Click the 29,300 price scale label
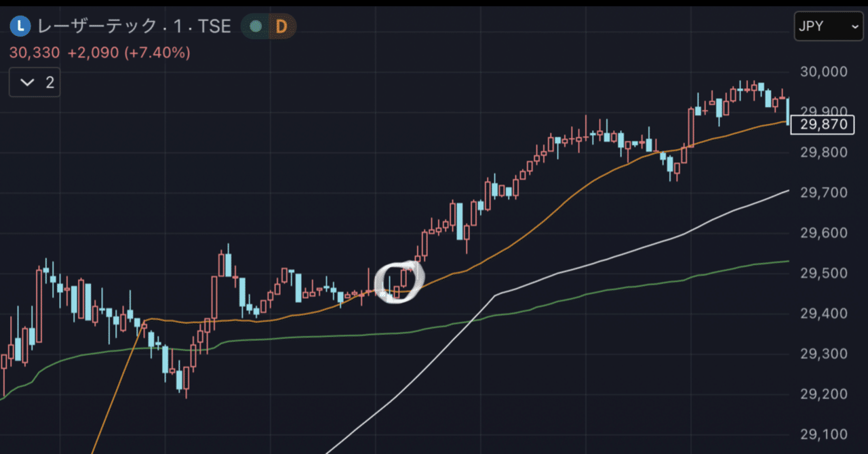The height and width of the screenshot is (454, 868). [x=824, y=354]
